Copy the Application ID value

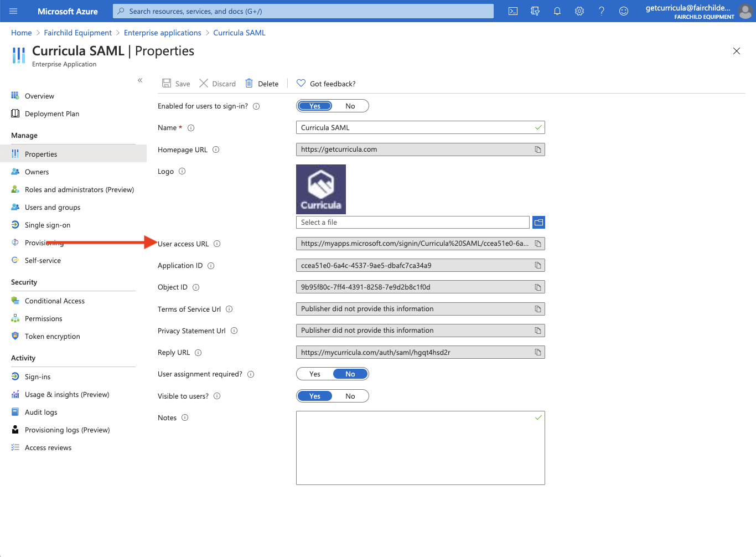click(538, 265)
